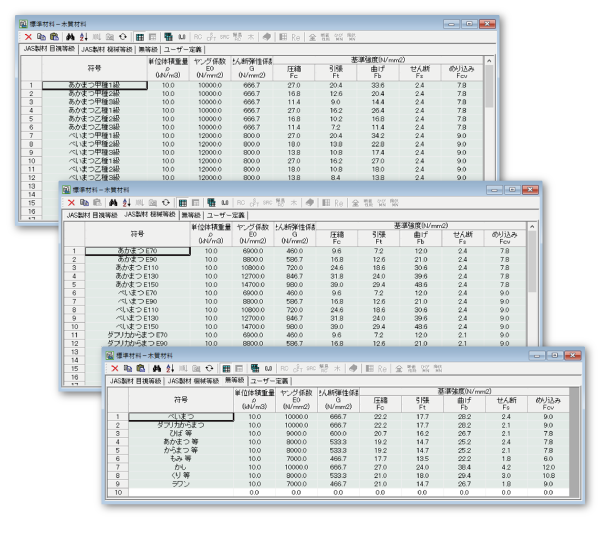Minimize the front window

tap(537, 356)
